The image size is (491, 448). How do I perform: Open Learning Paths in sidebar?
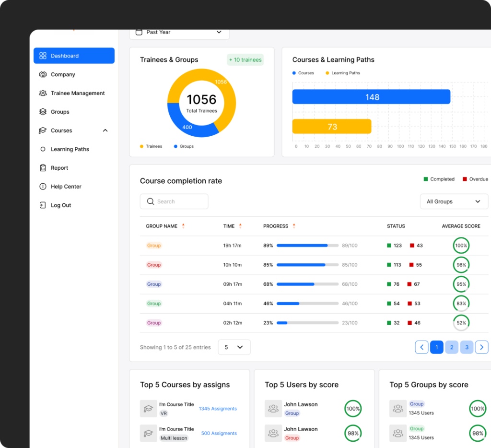[70, 149]
